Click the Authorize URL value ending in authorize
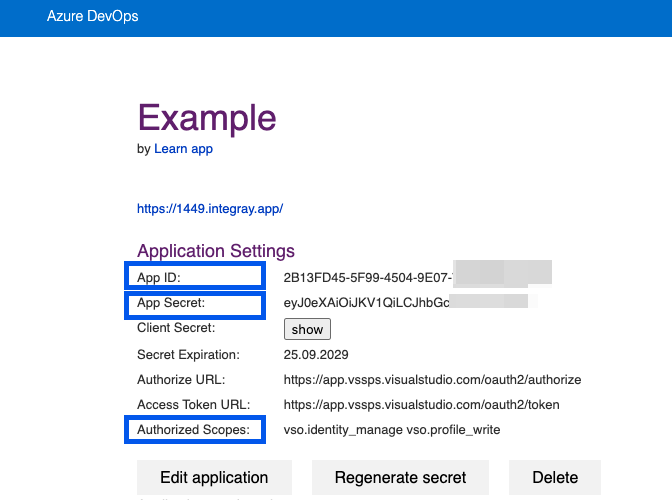 tap(432, 380)
